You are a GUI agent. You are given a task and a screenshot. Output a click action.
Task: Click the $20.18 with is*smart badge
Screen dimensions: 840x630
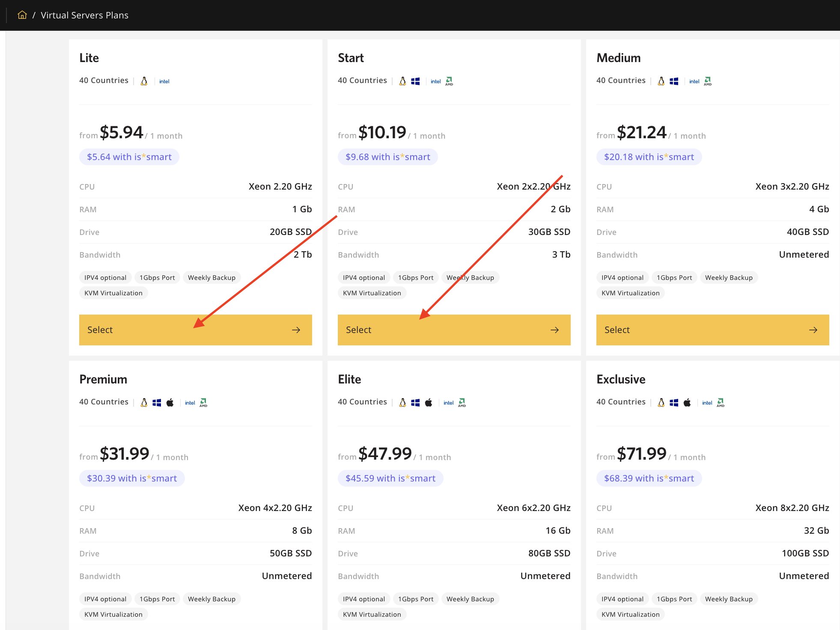click(x=649, y=157)
